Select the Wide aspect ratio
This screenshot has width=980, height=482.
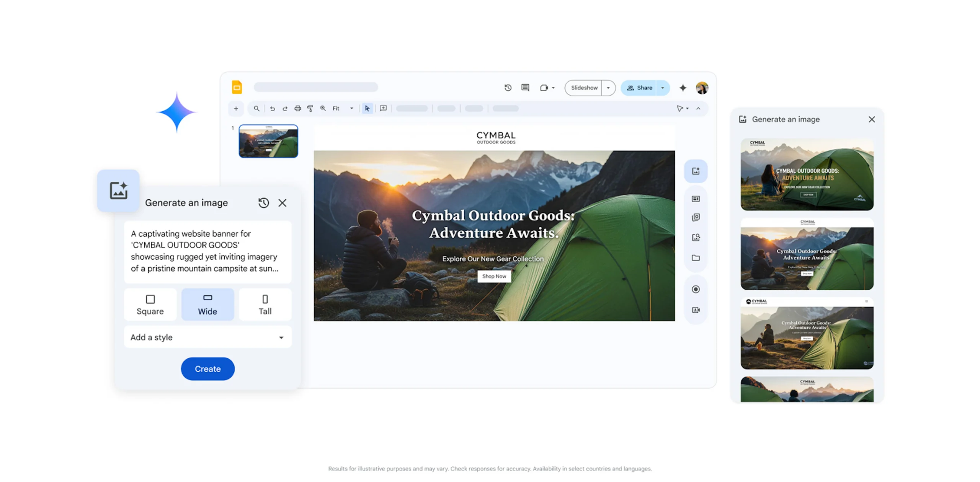point(207,305)
